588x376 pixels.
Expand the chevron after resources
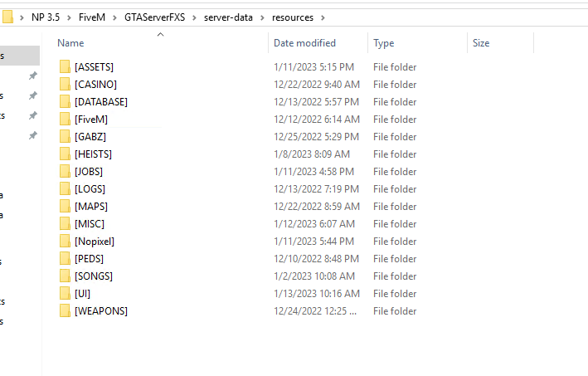point(323,17)
